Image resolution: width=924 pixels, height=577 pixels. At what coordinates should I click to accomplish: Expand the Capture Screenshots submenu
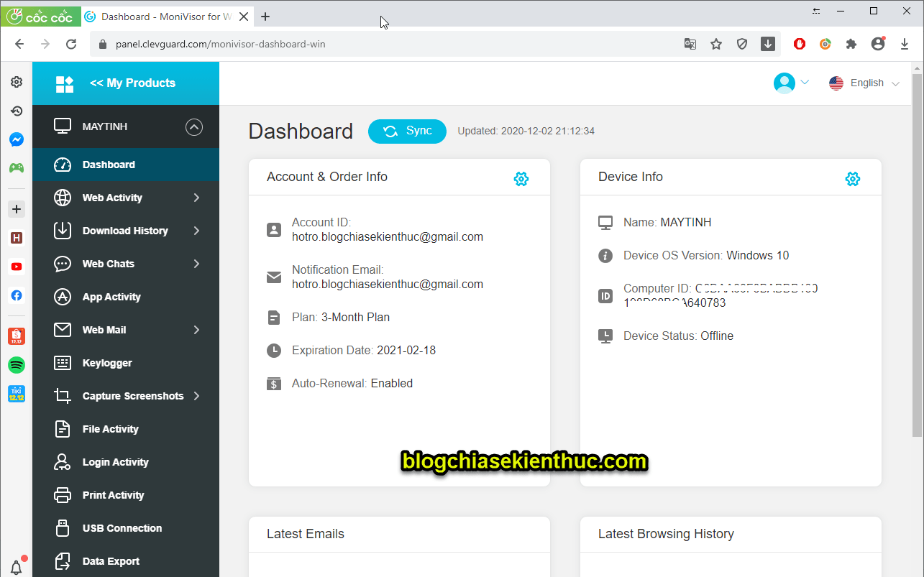(196, 396)
